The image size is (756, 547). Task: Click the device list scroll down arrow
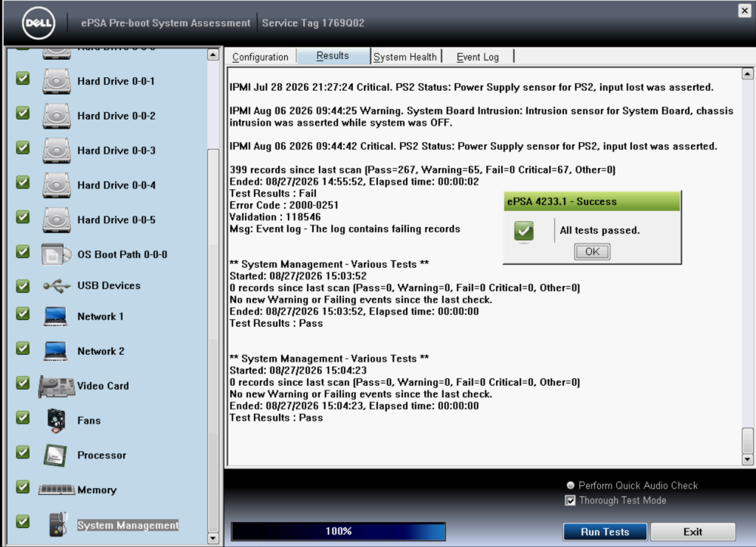coord(213,538)
